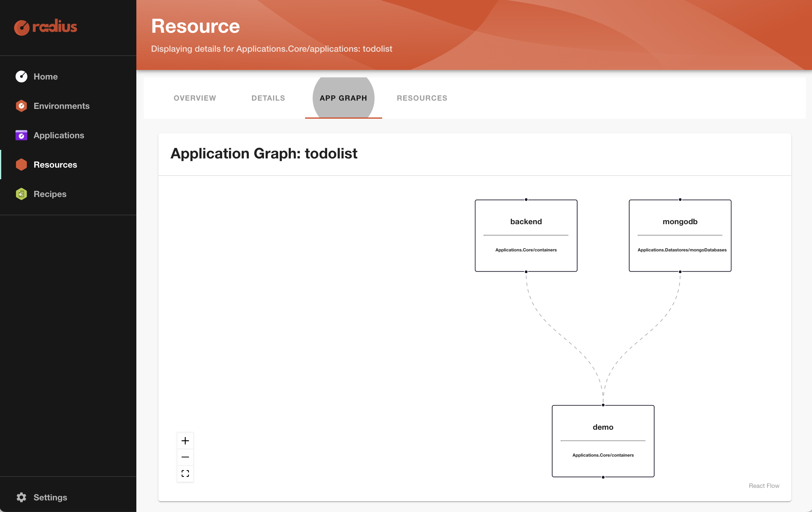Click the backend node's top connection handle
The height and width of the screenshot is (512, 812).
526,200
